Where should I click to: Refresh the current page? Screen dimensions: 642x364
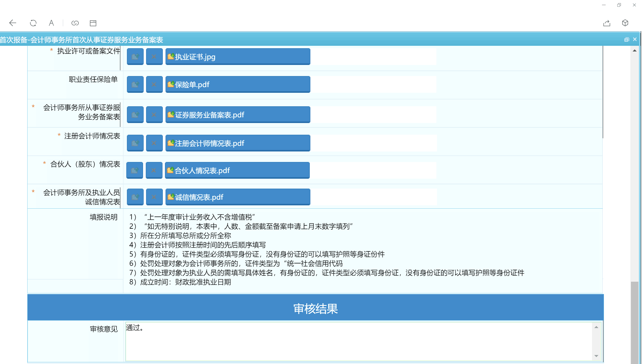click(x=33, y=23)
